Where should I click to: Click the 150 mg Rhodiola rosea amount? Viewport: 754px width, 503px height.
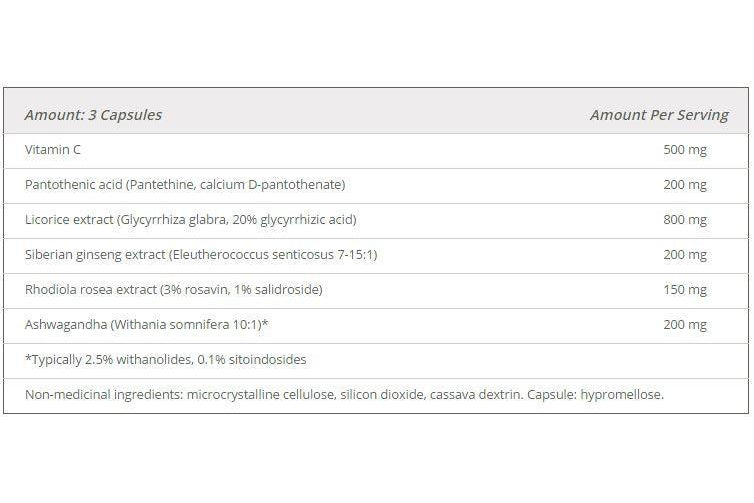(x=684, y=290)
